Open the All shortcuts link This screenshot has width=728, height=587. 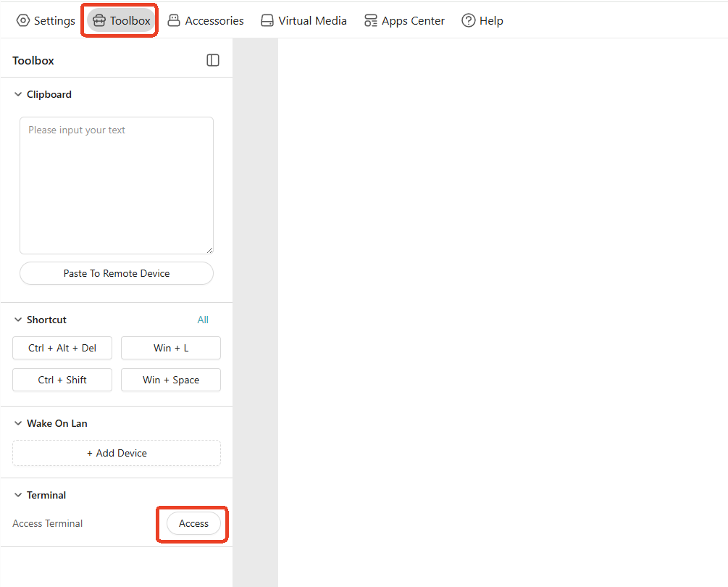(203, 320)
